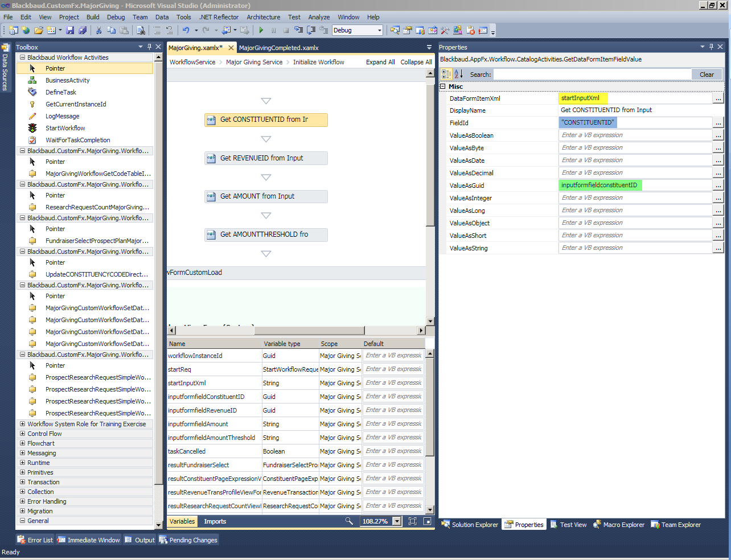Click the zoom magnifier icon in designer

point(349,521)
